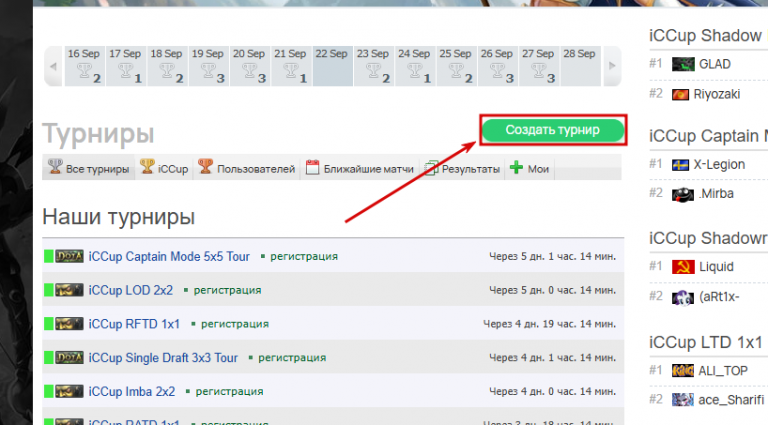
Task: Switch to Все турниры tab
Action: tap(89, 168)
